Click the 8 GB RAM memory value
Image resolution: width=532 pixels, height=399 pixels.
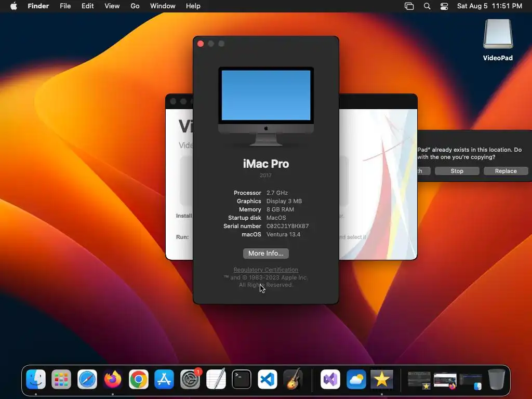280,209
